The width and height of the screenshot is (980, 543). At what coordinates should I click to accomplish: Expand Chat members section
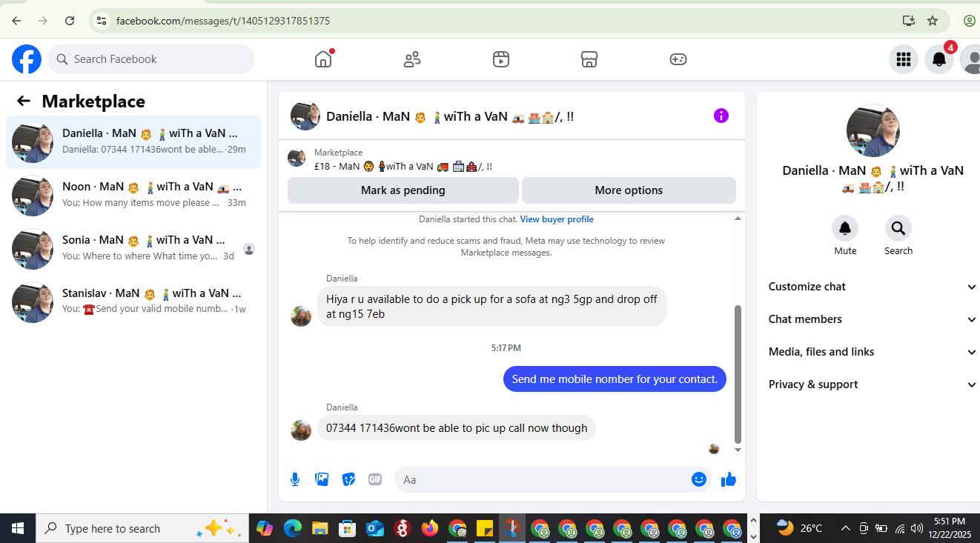pos(873,319)
